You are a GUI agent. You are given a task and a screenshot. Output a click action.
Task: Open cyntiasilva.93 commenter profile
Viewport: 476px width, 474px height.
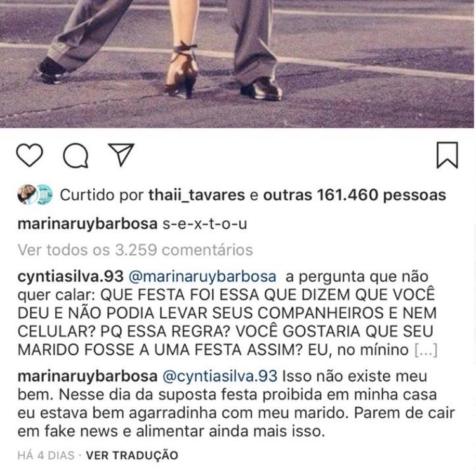(70, 277)
